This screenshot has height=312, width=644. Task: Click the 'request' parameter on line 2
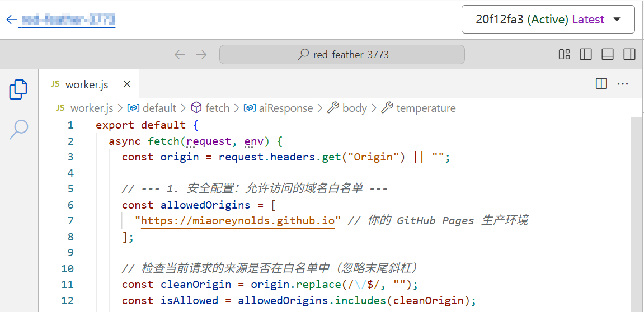tap(209, 141)
